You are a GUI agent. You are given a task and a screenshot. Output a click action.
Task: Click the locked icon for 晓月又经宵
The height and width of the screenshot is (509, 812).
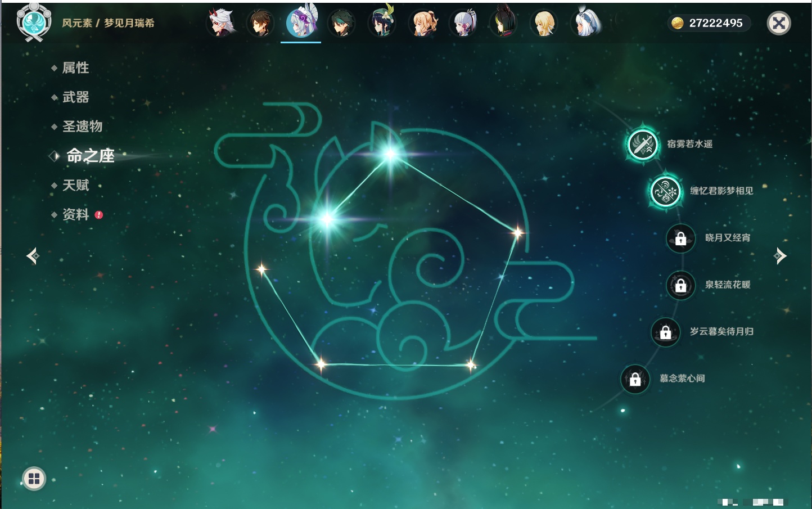(x=680, y=238)
